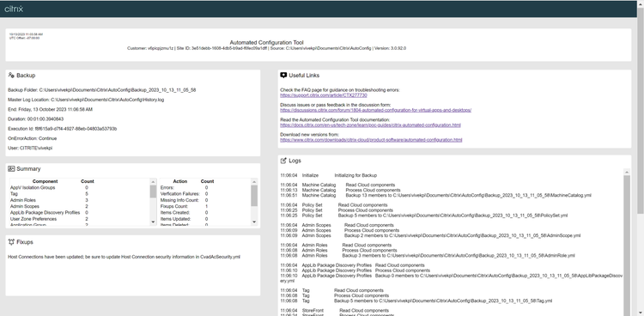Image resolution: width=644 pixels, height=316 pixels.
Task: Click the Backup 5 members Tag.yml log line
Action: click(x=416, y=301)
